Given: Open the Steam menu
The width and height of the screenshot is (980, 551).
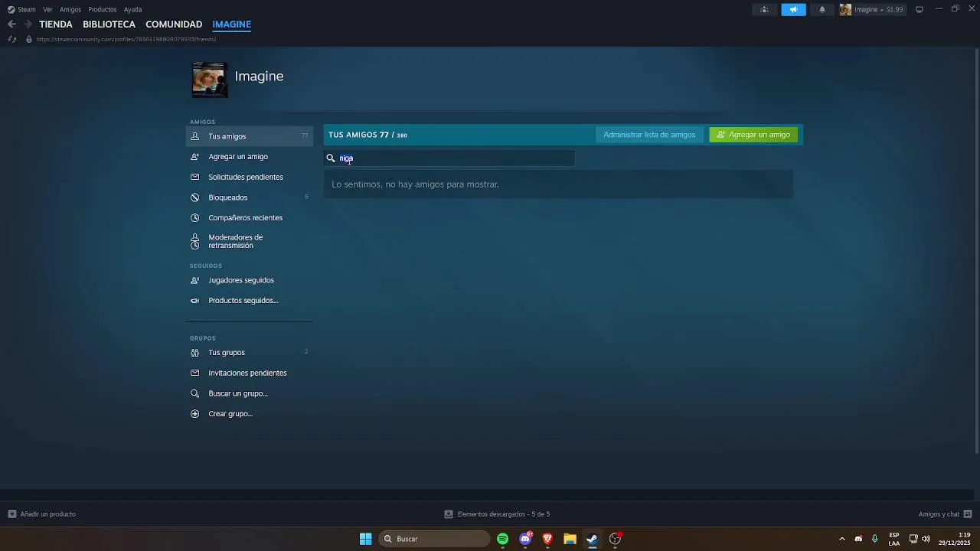Looking at the screenshot, I should 21,9.
